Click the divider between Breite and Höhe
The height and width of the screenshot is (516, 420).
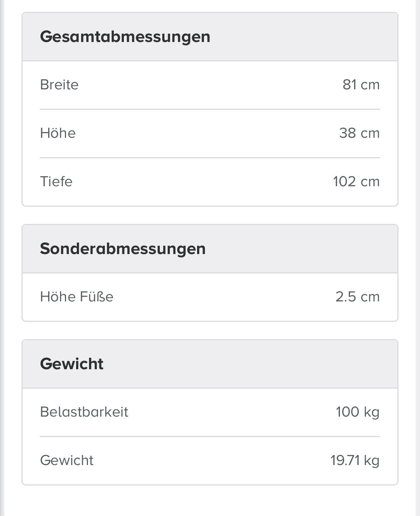click(x=210, y=109)
